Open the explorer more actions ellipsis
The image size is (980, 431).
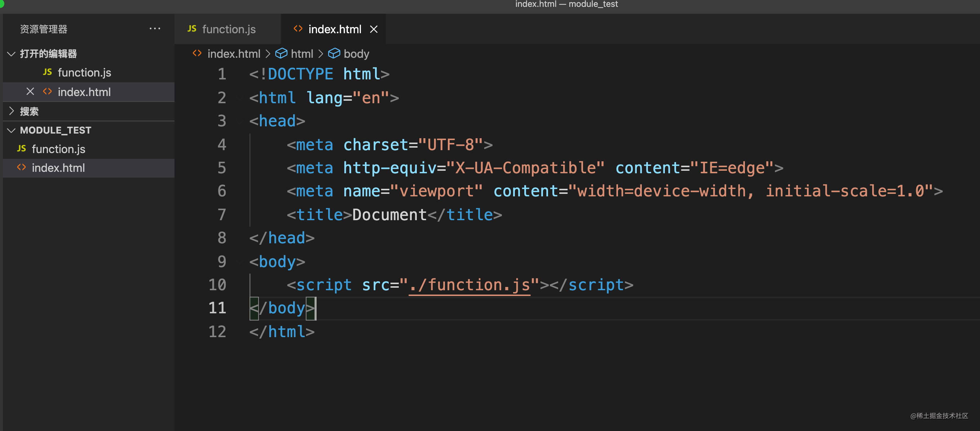pos(155,29)
